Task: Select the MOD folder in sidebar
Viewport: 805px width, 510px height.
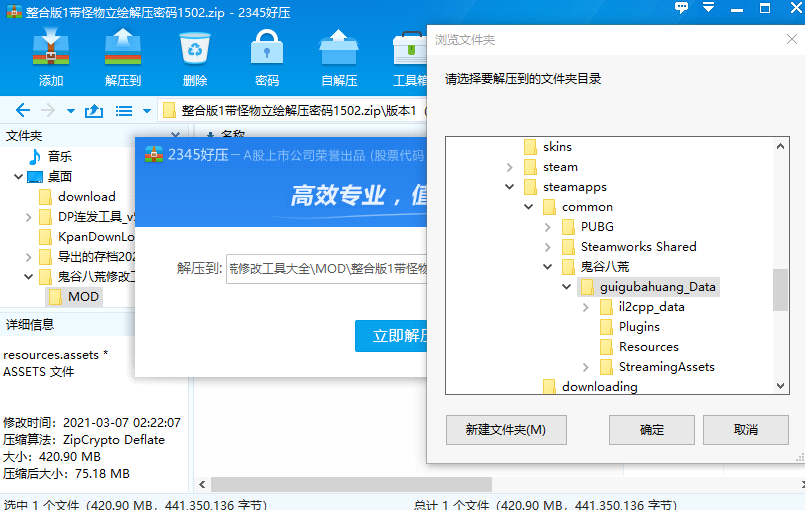Action: point(74,297)
